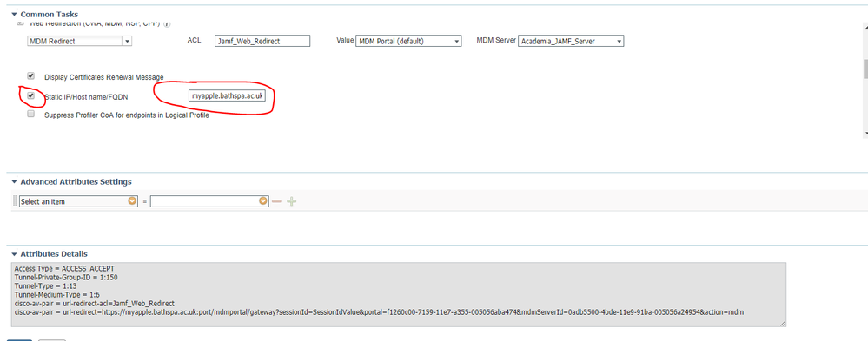Click the resize grip of Attributes Details box
Screen dimensions: 868x341
783,324
